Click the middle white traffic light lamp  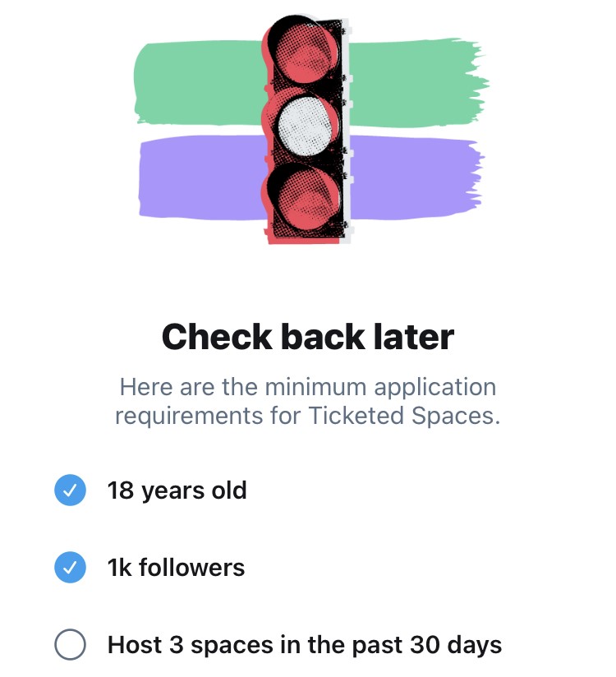(x=306, y=126)
